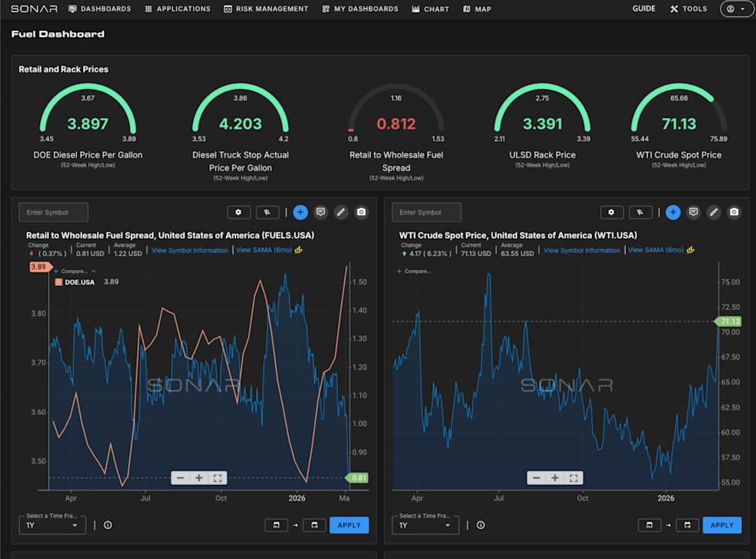Open the start date calendar picker on WTI chart
The height and width of the screenshot is (559, 756).
(x=649, y=524)
